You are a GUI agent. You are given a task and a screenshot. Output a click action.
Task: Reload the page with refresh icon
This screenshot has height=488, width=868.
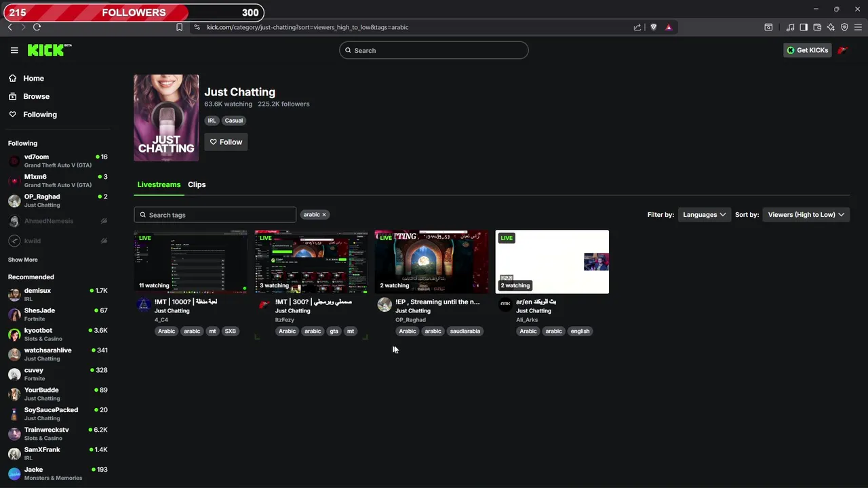[37, 27]
